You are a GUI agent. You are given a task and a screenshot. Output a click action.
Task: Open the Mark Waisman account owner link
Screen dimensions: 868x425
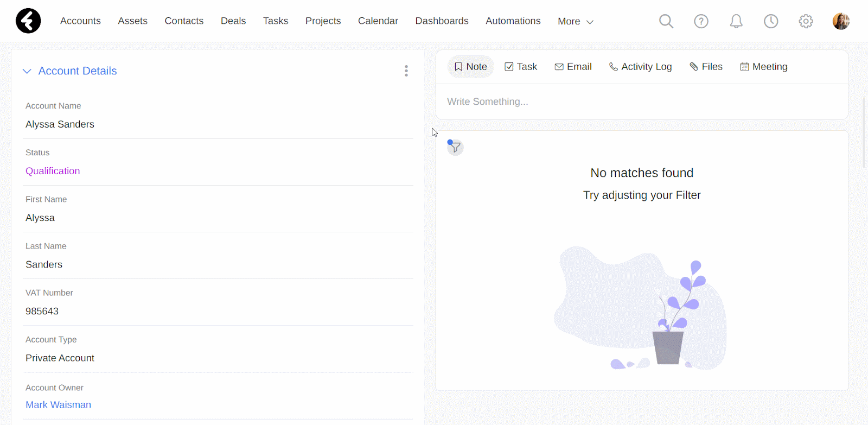click(x=58, y=405)
